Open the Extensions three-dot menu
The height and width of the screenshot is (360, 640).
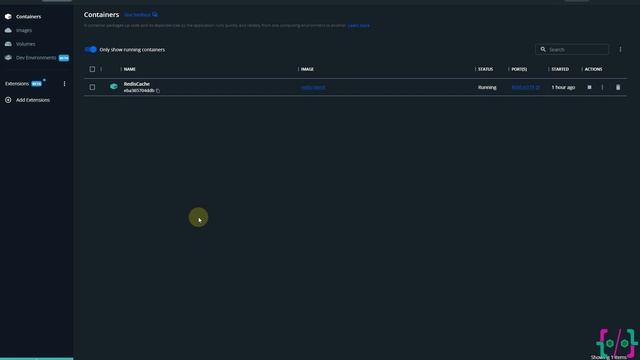coord(64,84)
